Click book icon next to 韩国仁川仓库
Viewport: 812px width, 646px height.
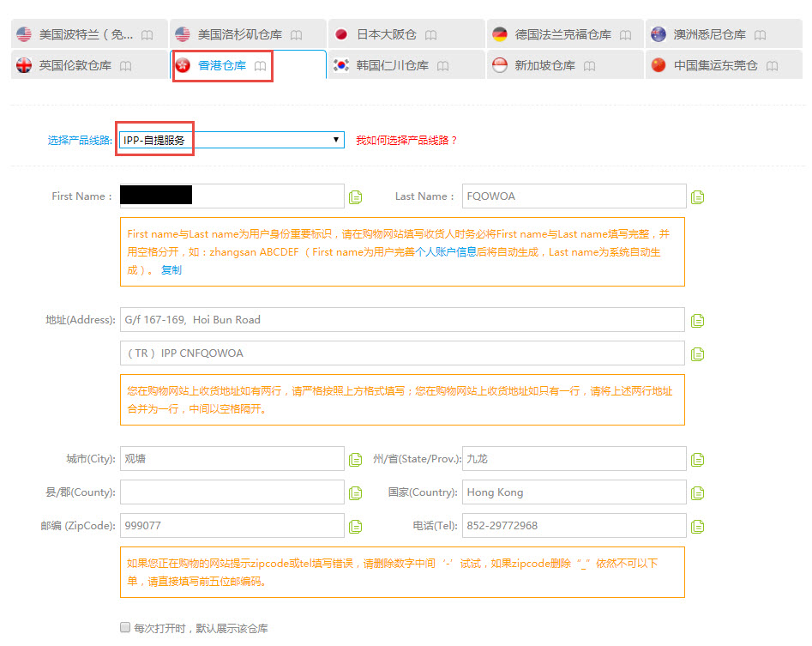point(442,66)
